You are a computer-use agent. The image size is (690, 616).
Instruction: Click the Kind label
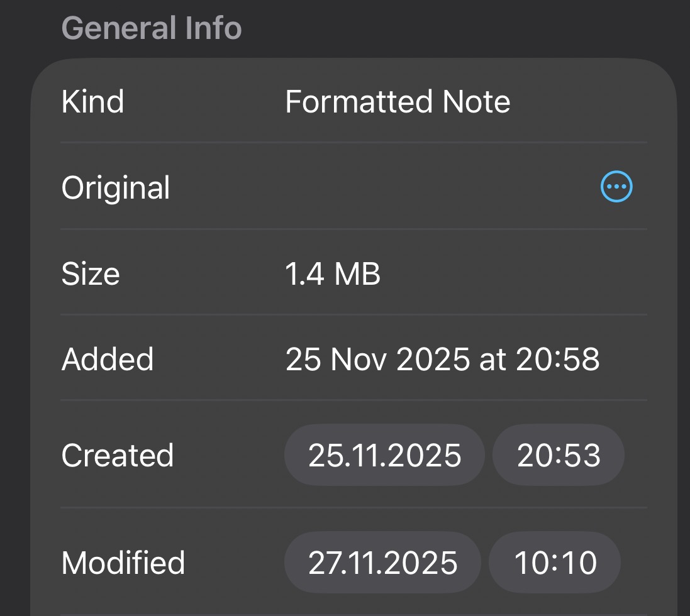[x=92, y=102]
